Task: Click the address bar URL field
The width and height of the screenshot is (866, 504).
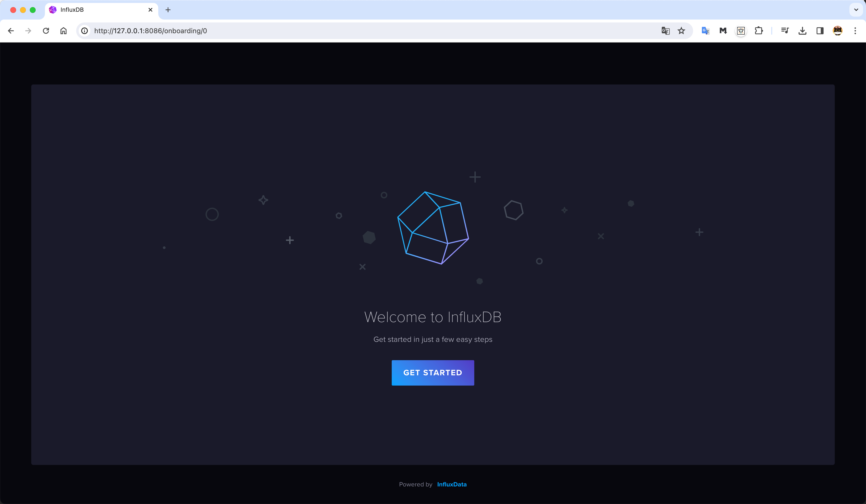Action: tap(344, 31)
